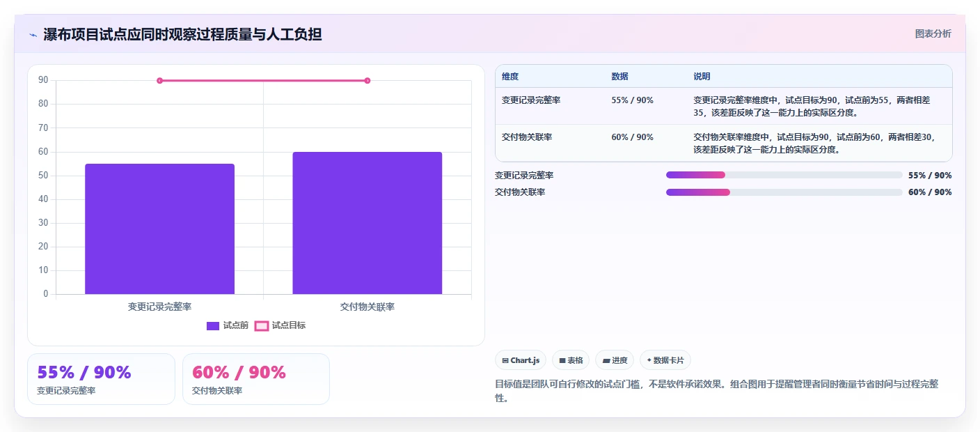
Task: Click the 变更记录完整率 table row cell
Action: pos(531,100)
